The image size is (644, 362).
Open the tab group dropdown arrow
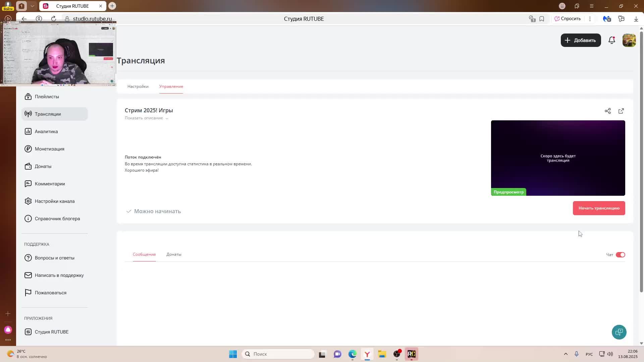pos(32,6)
